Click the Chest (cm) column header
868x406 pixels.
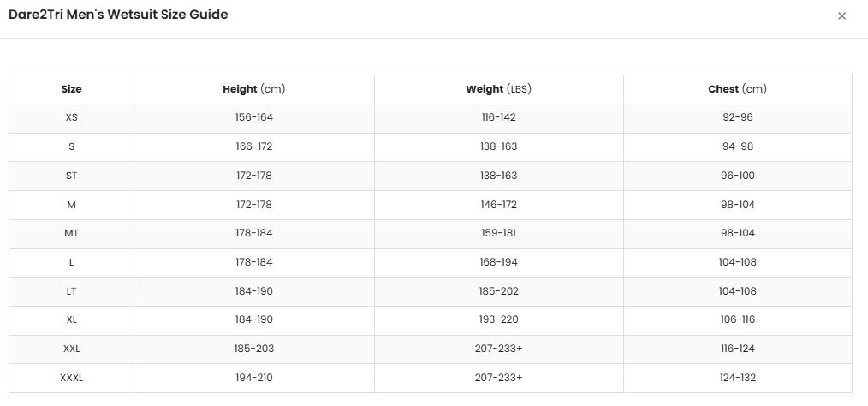tap(737, 89)
